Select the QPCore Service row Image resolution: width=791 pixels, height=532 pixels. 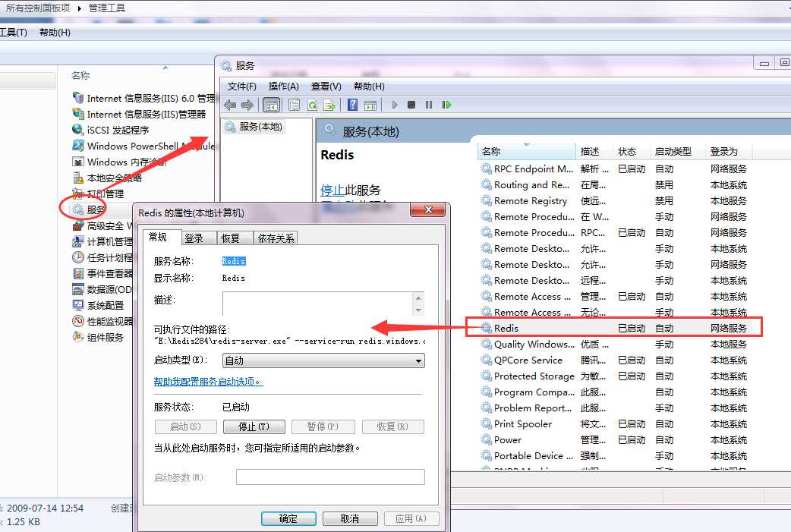[614, 360]
